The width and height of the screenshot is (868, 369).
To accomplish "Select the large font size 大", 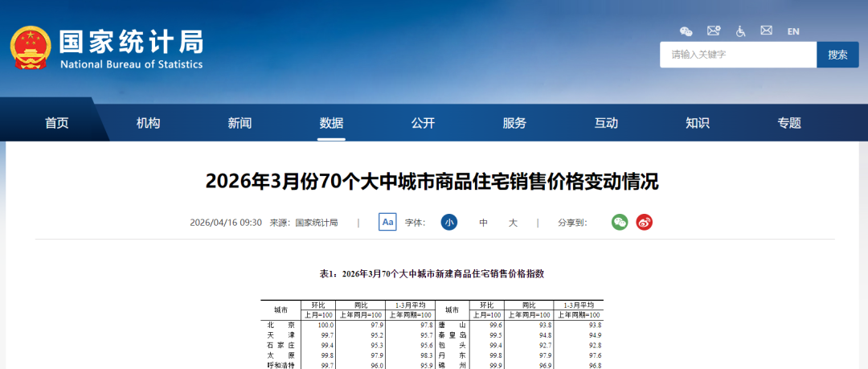I will pyautogui.click(x=513, y=223).
